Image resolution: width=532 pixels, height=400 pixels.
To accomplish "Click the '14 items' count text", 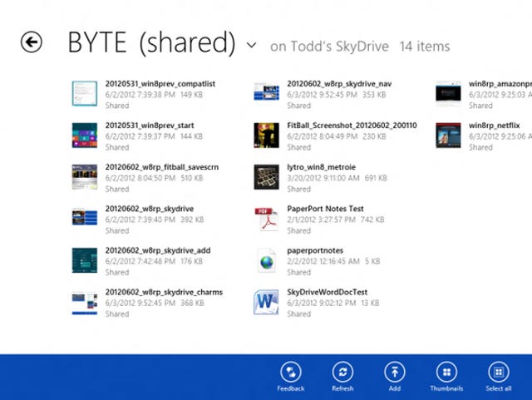I will [x=425, y=47].
